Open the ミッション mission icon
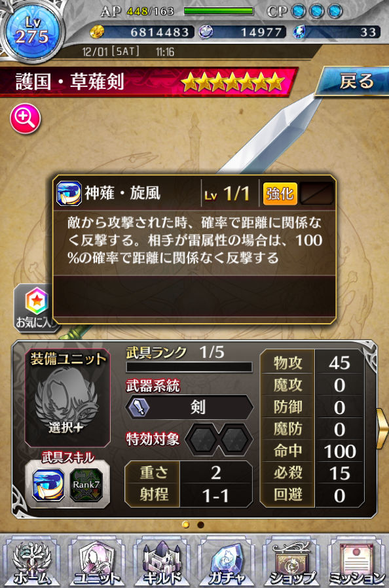This screenshot has width=389, height=588. tap(357, 561)
